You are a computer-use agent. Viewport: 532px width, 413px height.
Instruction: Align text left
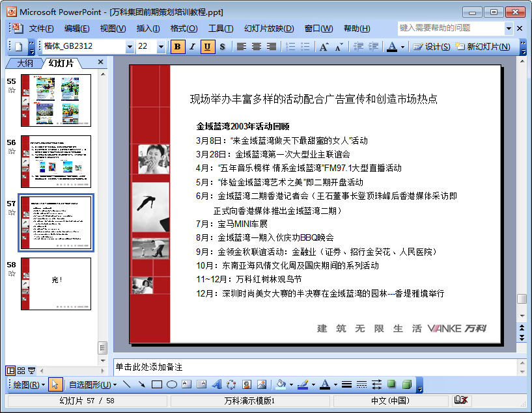coord(241,46)
